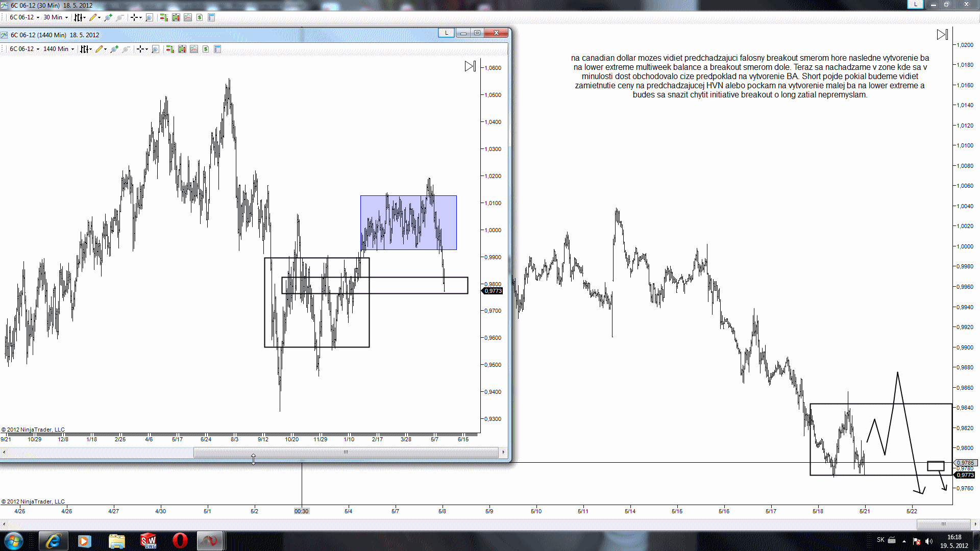Image resolution: width=980 pixels, height=551 pixels.
Task: Toggle L link button on main 30 Min window
Action: tap(915, 4)
